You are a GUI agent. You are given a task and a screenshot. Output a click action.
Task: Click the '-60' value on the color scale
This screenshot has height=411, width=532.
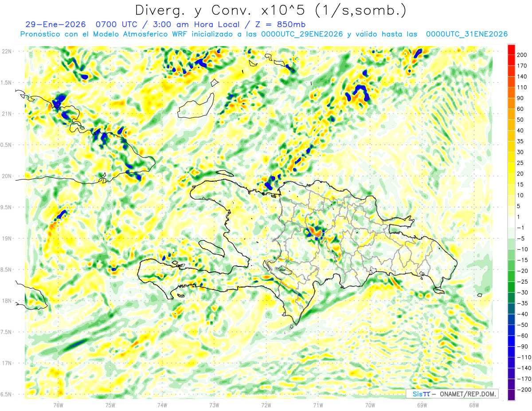coord(524,336)
